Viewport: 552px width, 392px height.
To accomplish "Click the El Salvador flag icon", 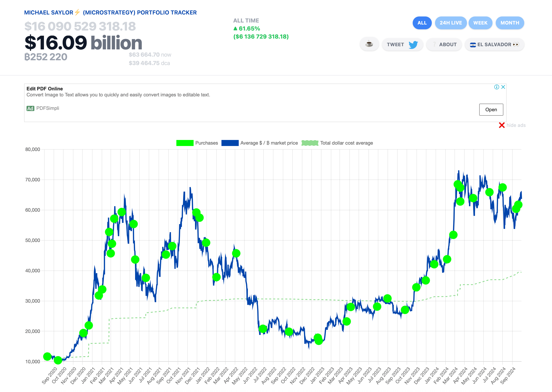I will point(473,45).
